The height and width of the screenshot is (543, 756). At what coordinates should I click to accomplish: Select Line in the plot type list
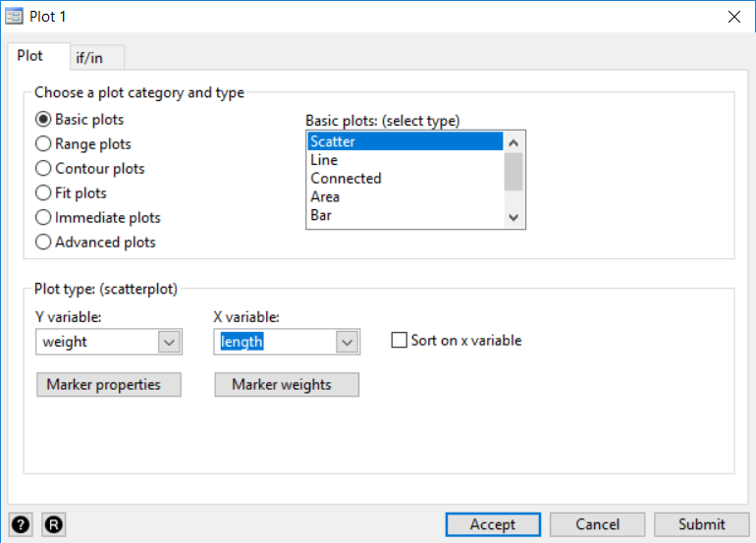click(x=324, y=160)
